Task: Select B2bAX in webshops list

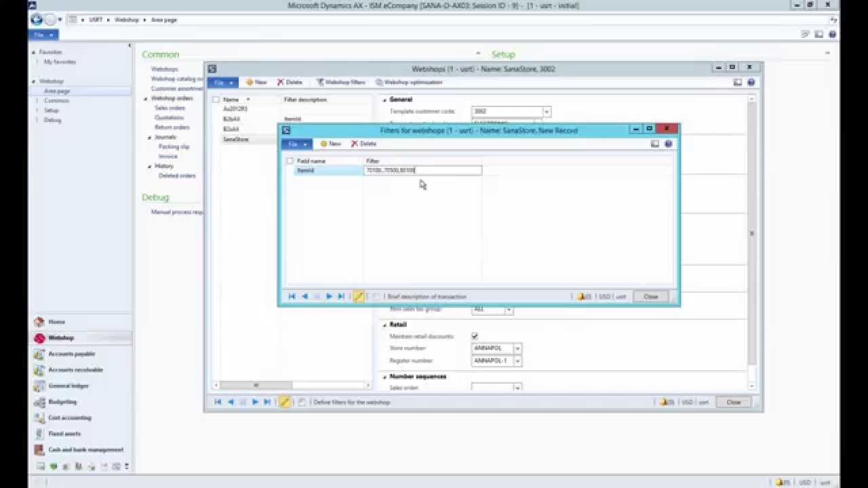Action: pyautogui.click(x=231, y=119)
